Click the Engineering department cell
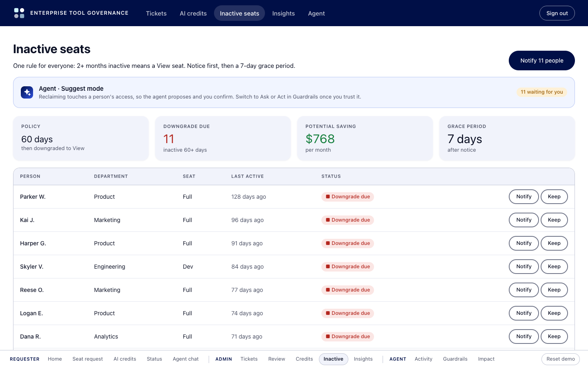Viewport: 588px width, 368px height. [x=109, y=267]
